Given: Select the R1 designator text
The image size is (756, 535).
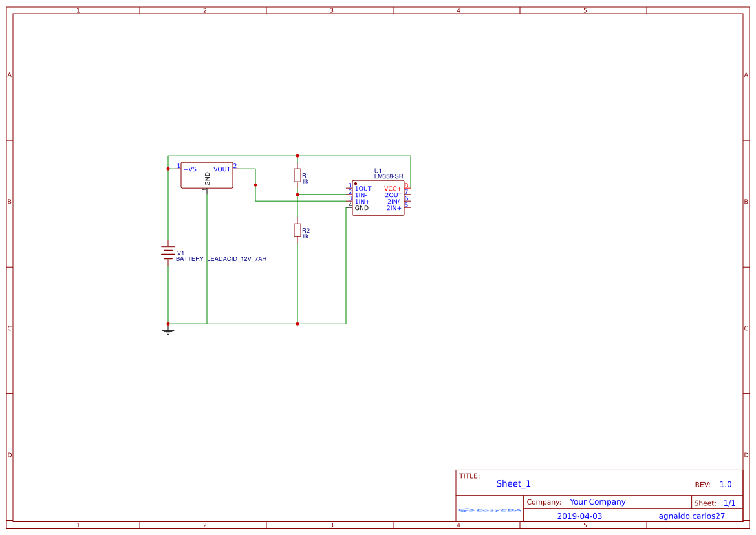Looking at the screenshot, I should click(306, 175).
